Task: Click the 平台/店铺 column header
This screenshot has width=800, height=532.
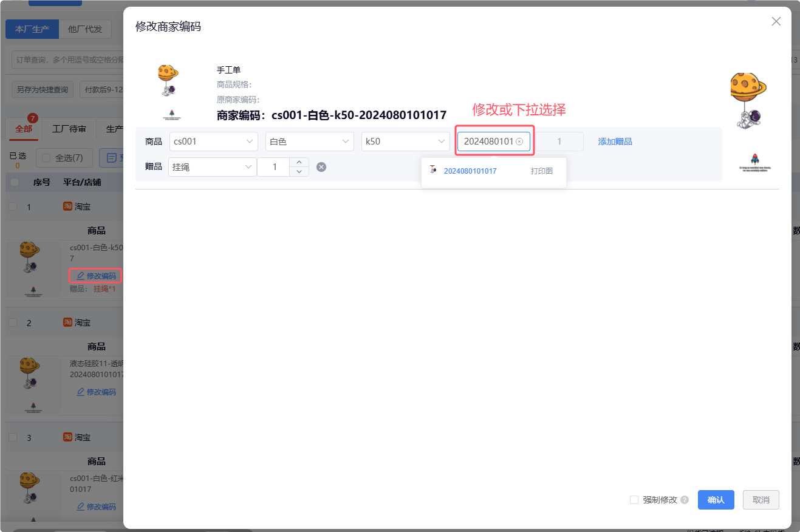Action: coord(82,182)
